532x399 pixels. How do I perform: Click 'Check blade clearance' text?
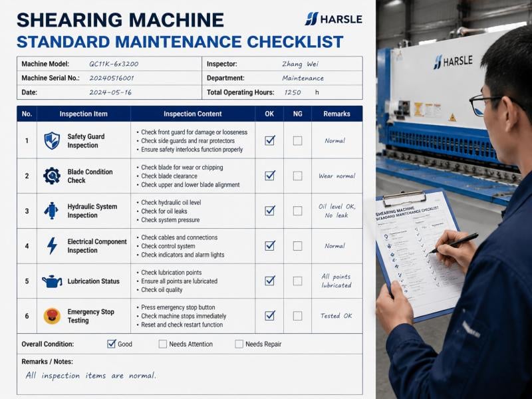pos(169,176)
